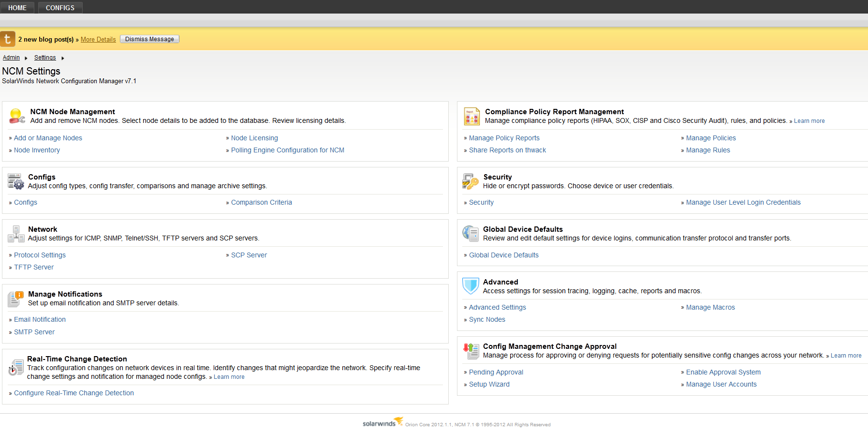
Task: Open Manage Policy Reports
Action: point(504,138)
